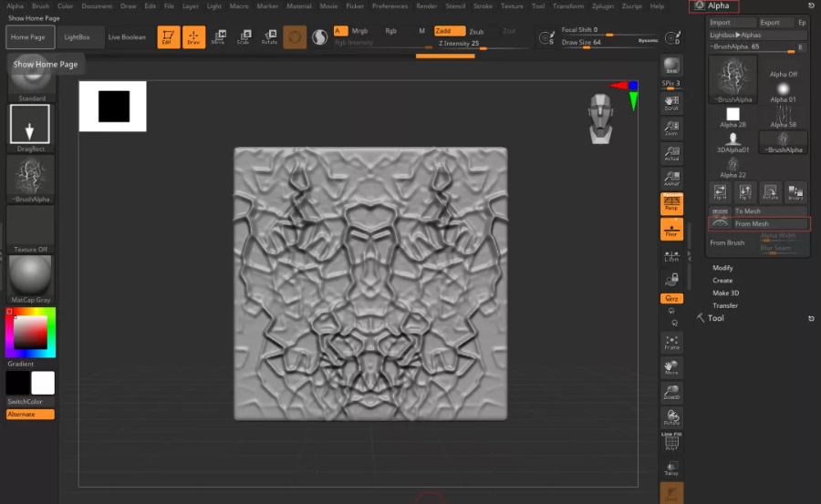Screen dimensions: 821x504
Task: Open the DragRect stroke selector
Action: 30,129
